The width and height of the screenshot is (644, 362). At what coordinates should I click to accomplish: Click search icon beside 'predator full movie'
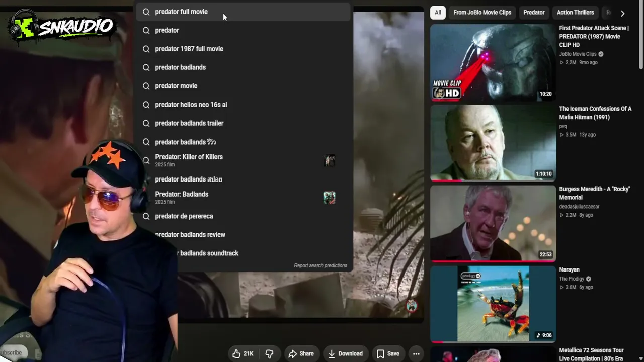(146, 12)
